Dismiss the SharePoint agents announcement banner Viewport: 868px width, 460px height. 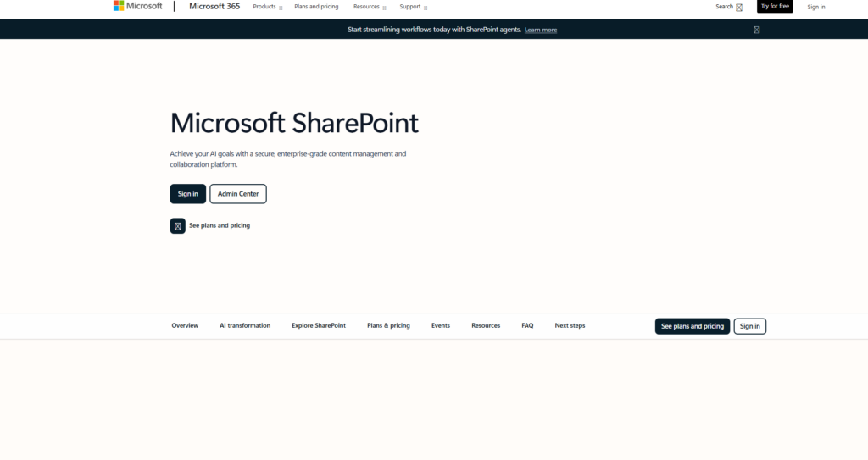point(756,30)
